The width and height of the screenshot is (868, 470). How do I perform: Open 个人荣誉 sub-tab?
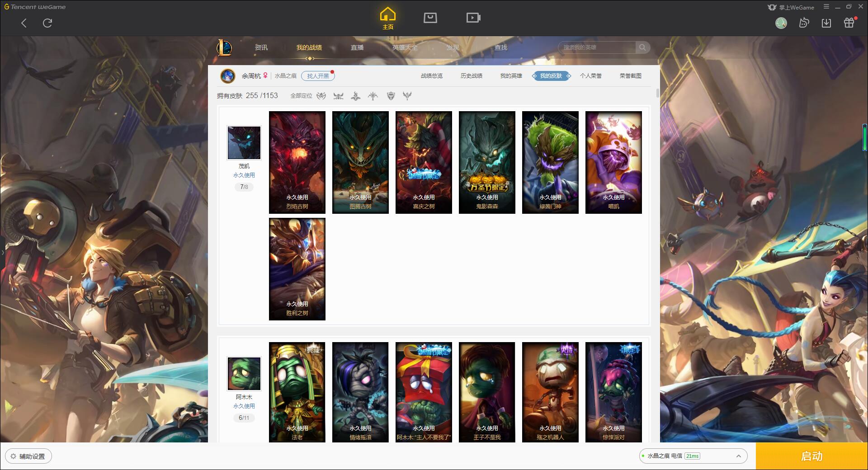(591, 76)
